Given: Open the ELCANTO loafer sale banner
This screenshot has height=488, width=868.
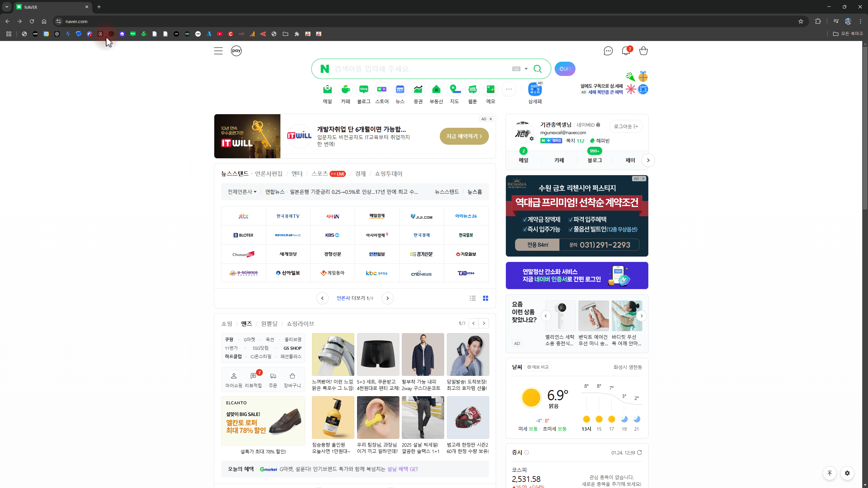Looking at the screenshot, I should click(263, 421).
